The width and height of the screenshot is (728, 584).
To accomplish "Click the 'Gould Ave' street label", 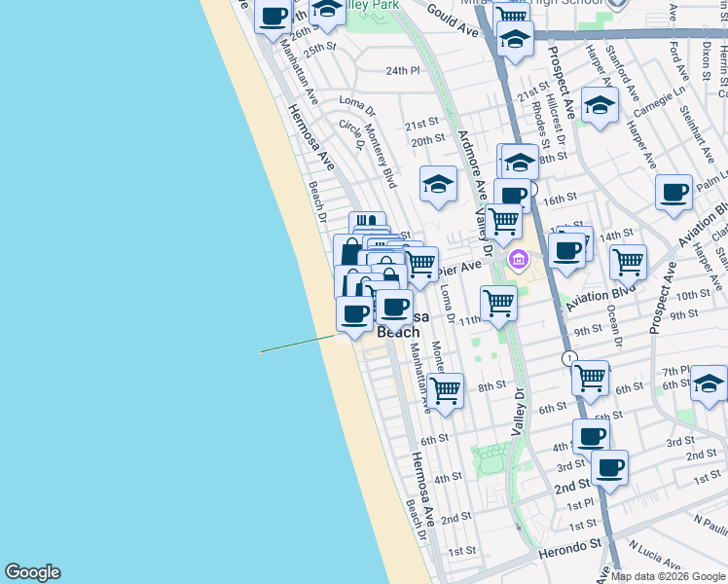I will pos(453,20).
